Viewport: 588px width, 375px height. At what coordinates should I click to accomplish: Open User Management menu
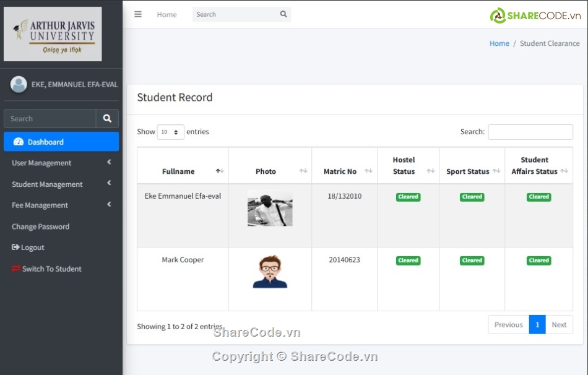(61, 163)
